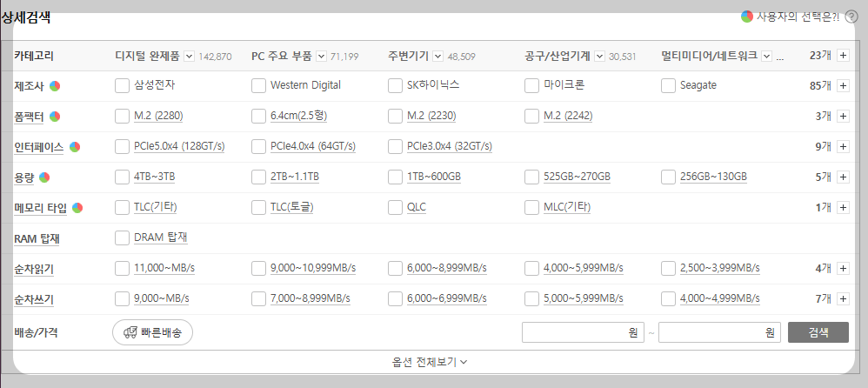868x388 pixels.
Task: Click the maximum price input field
Action: pos(719,332)
